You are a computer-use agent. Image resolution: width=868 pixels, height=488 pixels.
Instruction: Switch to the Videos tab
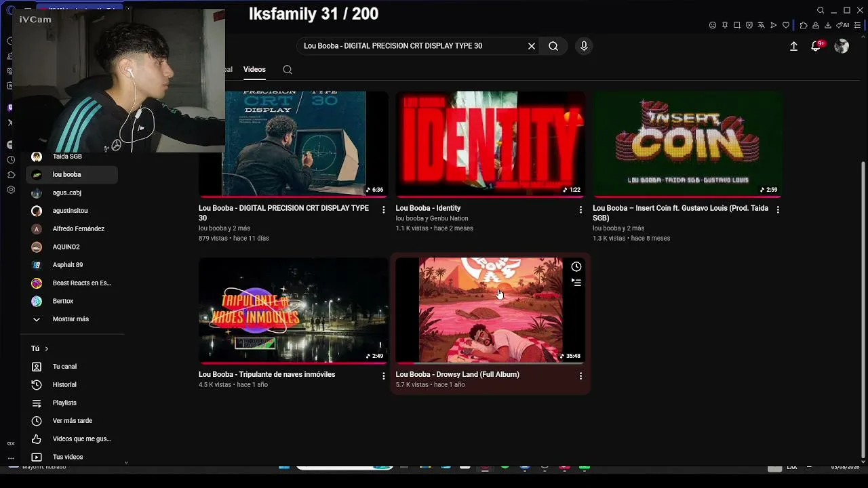tap(254, 69)
